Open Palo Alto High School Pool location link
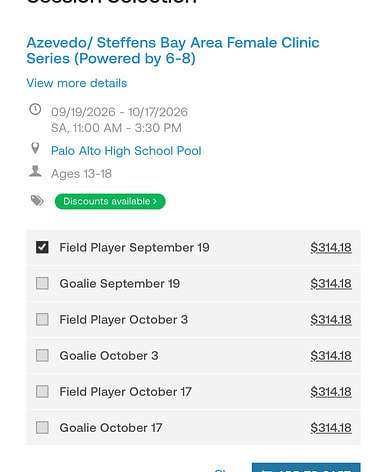 coord(126,151)
